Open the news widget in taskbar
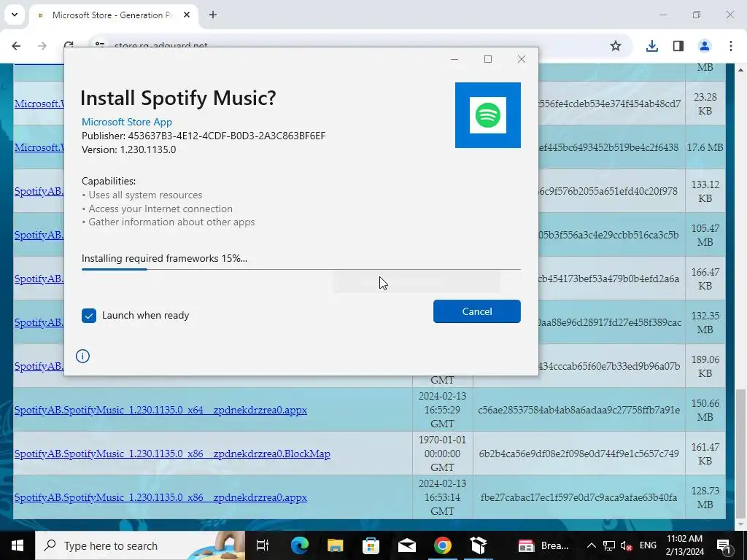 (543, 545)
